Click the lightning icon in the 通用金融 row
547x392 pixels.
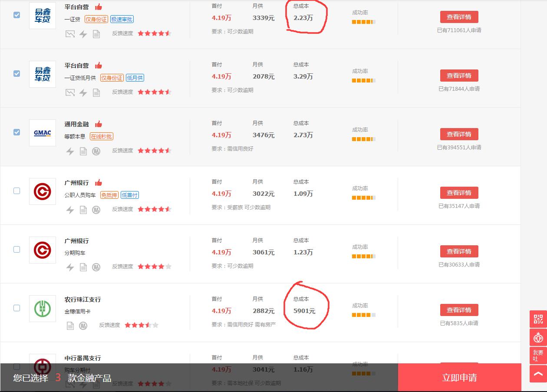coord(70,151)
